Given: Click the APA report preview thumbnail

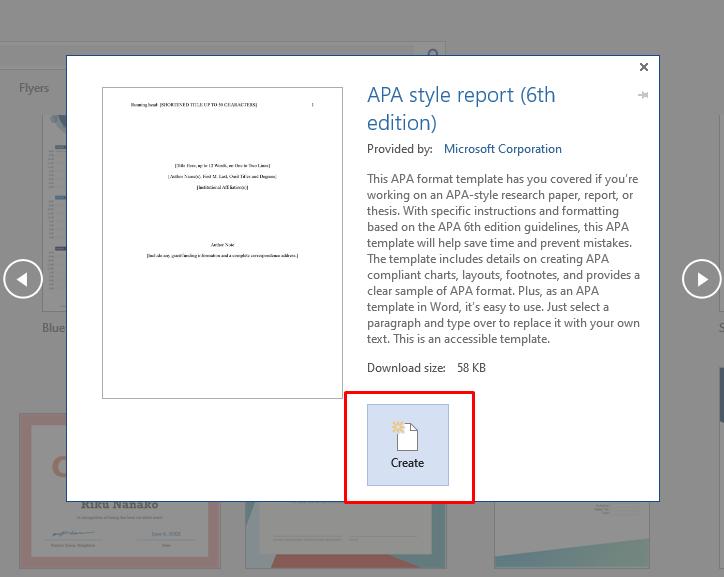Looking at the screenshot, I should [222, 243].
